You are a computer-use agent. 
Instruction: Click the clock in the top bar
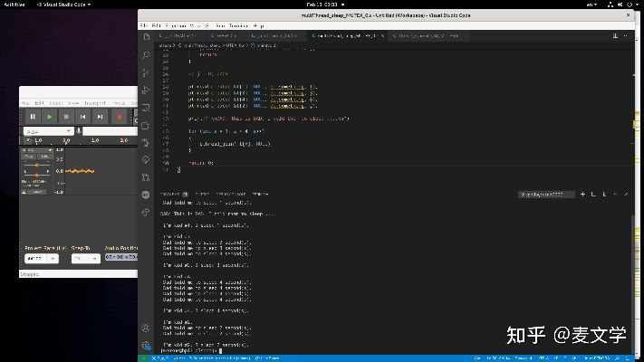(x=322, y=5)
